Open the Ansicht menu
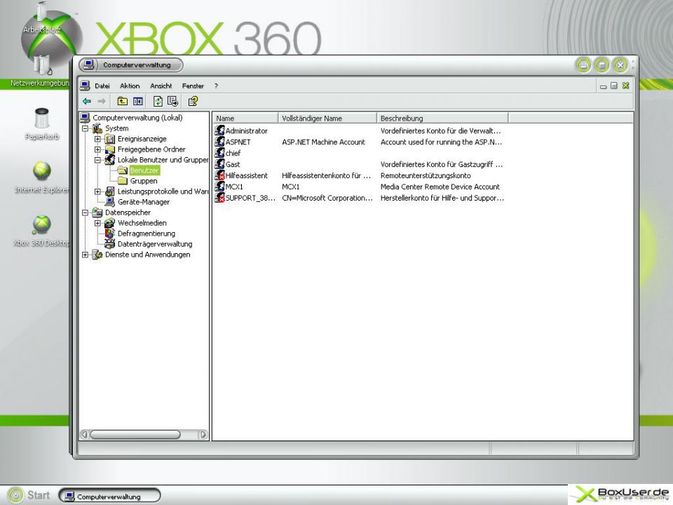Image resolution: width=673 pixels, height=505 pixels. tap(161, 86)
